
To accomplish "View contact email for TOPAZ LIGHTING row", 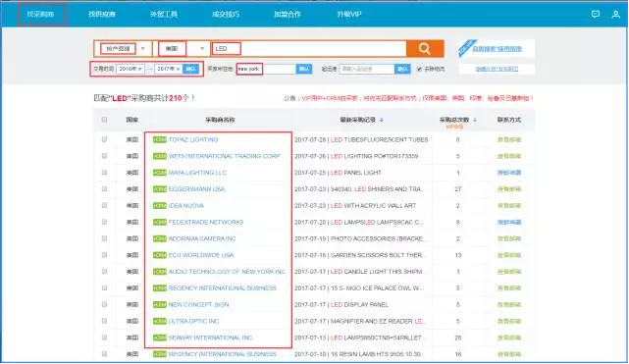I will coord(509,139).
